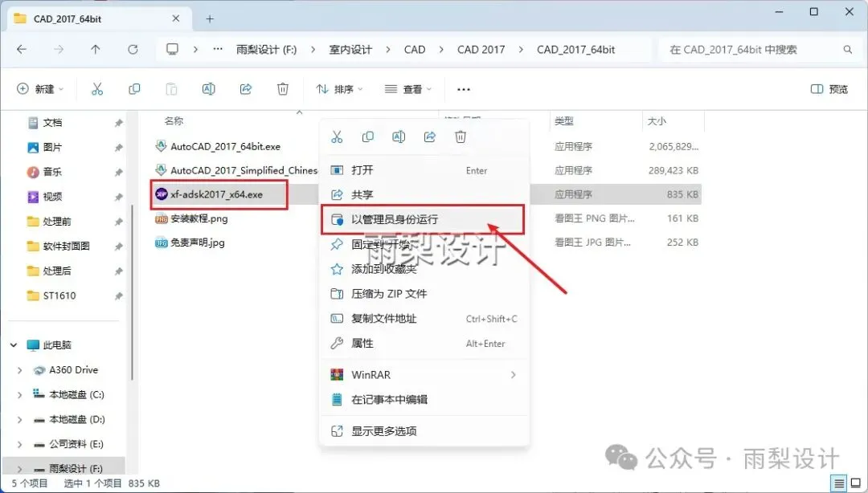Screen dimensions: 868x493
Task: Click the copy icon in the context menu
Action: 367,136
